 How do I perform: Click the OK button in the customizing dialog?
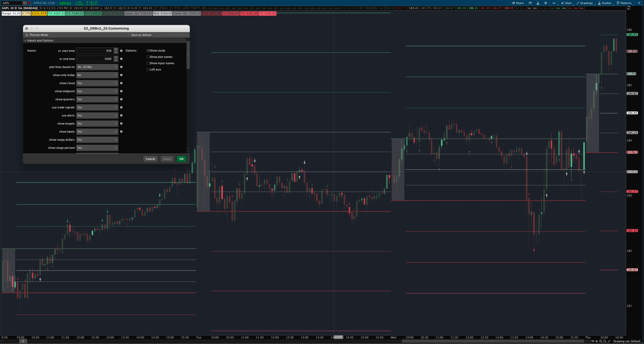click(181, 159)
